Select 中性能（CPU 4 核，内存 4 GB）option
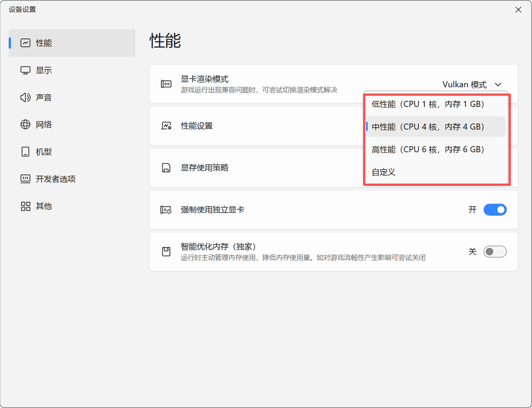The height and width of the screenshot is (408, 532). [436, 127]
